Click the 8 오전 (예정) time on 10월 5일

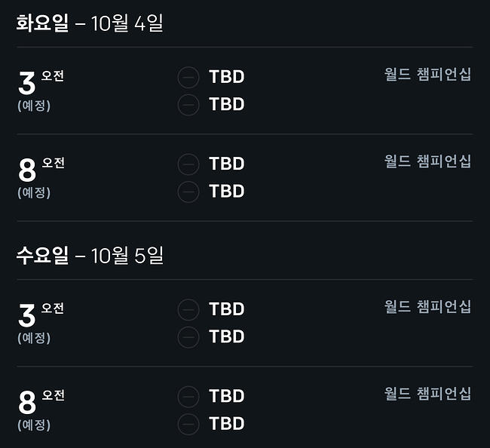pyautogui.click(x=41, y=410)
